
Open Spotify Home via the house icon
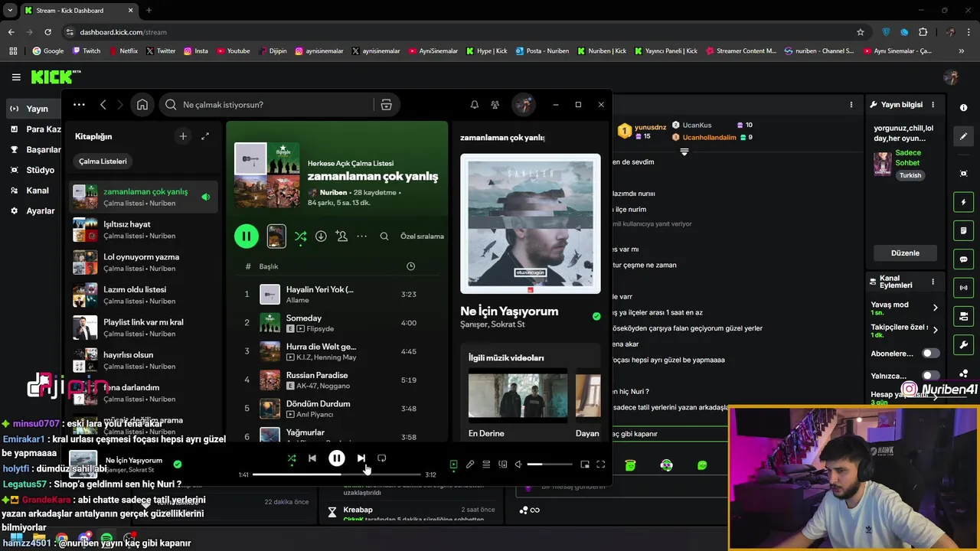142,105
